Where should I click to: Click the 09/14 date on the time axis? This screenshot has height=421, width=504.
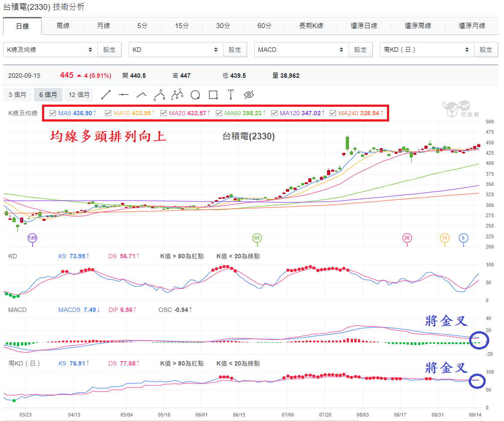475,415
